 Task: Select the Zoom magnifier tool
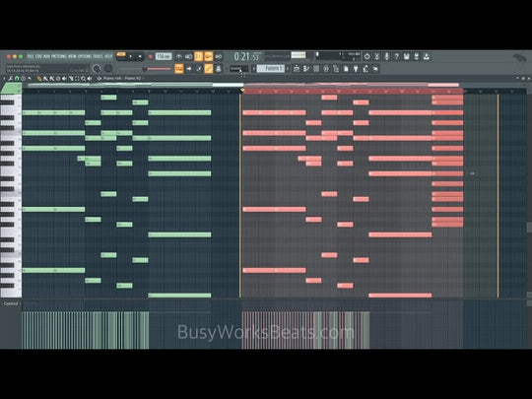pyautogui.click(x=83, y=79)
